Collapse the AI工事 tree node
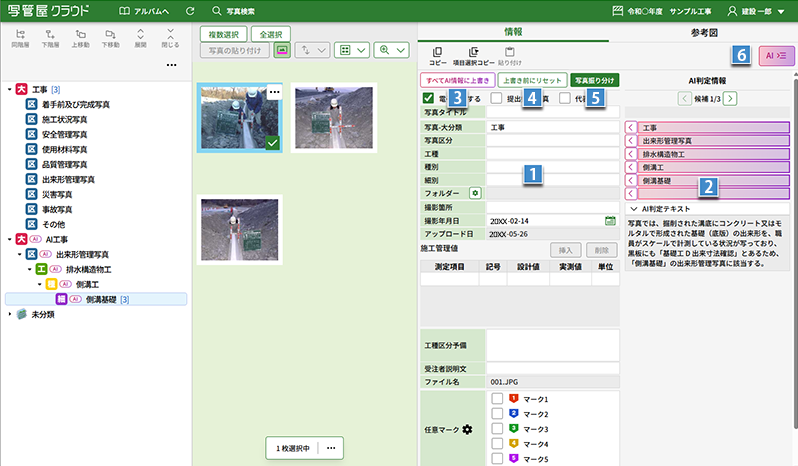 pyautogui.click(x=10, y=239)
